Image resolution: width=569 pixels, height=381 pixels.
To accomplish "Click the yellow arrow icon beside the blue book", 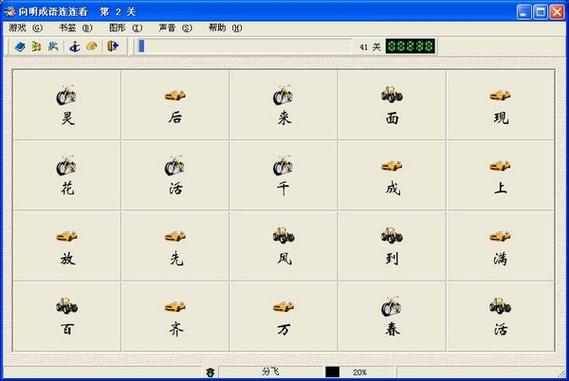I will coord(36,46).
